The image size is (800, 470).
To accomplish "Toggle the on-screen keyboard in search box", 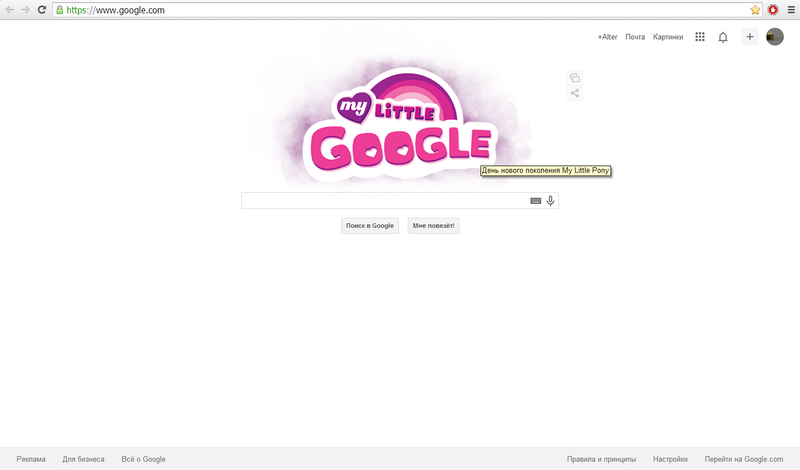I will [535, 201].
